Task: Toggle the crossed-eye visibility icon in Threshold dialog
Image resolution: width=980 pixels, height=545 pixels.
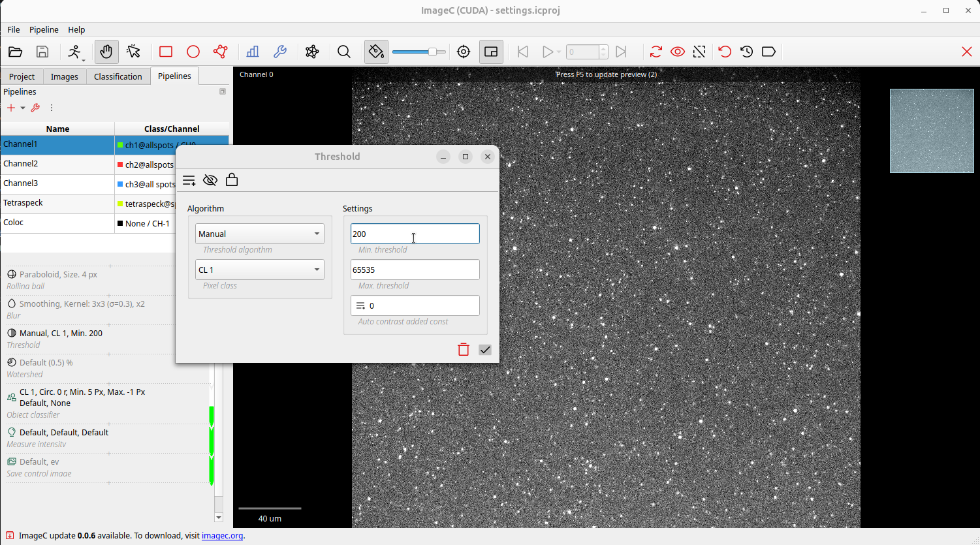Action: (x=210, y=180)
